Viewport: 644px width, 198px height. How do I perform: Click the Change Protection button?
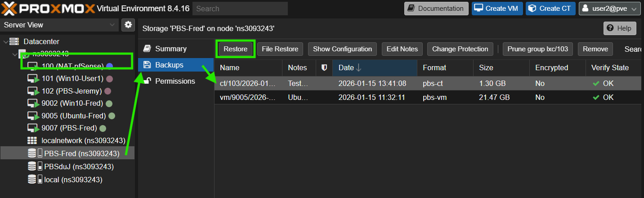click(x=460, y=49)
